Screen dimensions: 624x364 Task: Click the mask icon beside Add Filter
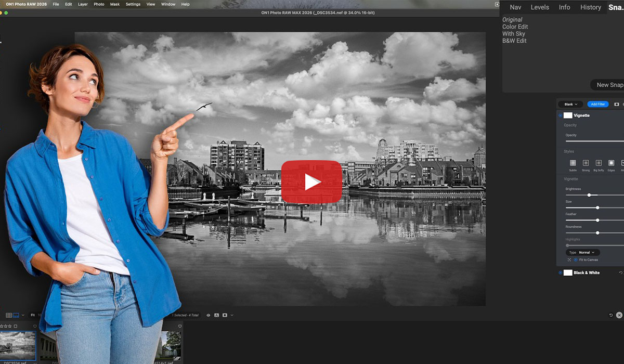(x=617, y=104)
